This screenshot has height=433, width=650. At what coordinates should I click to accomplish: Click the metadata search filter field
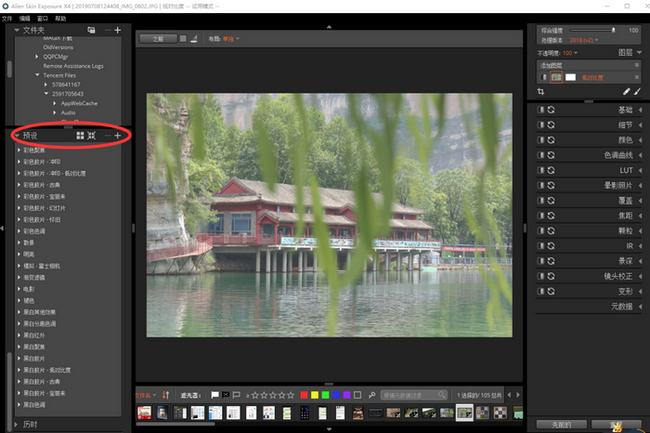tap(414, 395)
